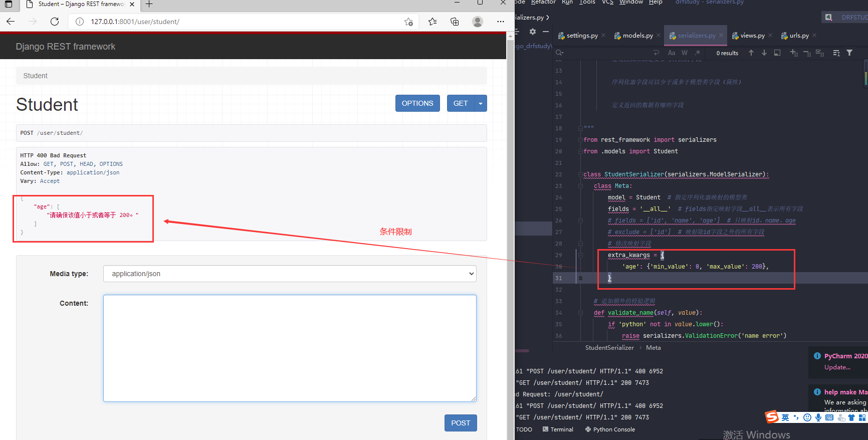Toggle Match Case (Aa) in search
868x440 pixels.
(672, 53)
